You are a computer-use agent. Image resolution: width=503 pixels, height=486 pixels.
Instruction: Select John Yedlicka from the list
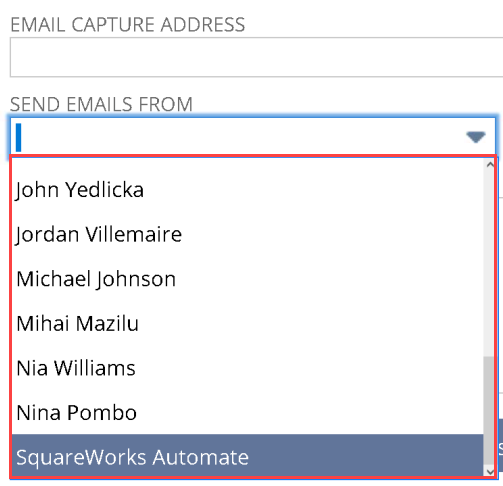click(x=247, y=189)
